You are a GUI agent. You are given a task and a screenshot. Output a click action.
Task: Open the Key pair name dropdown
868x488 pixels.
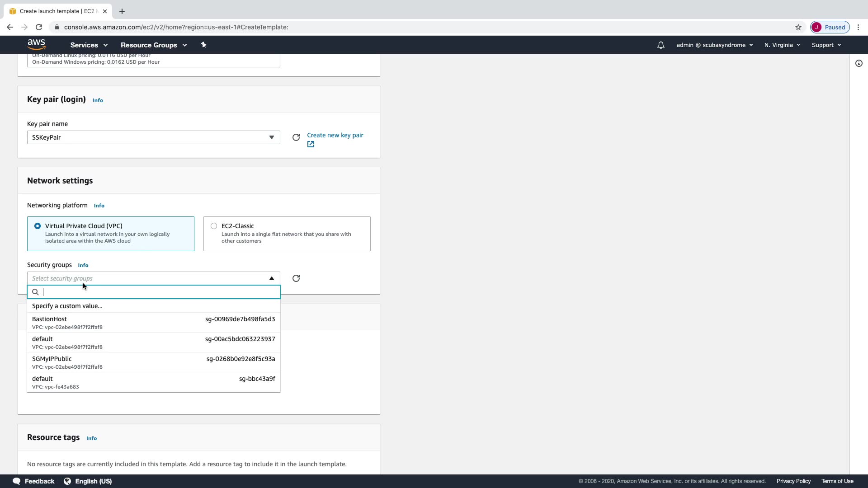tap(153, 137)
